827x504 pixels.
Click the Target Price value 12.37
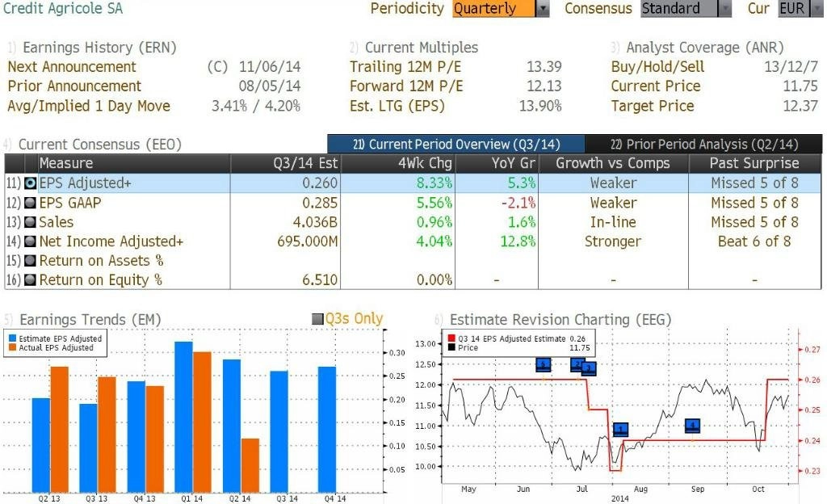point(800,106)
